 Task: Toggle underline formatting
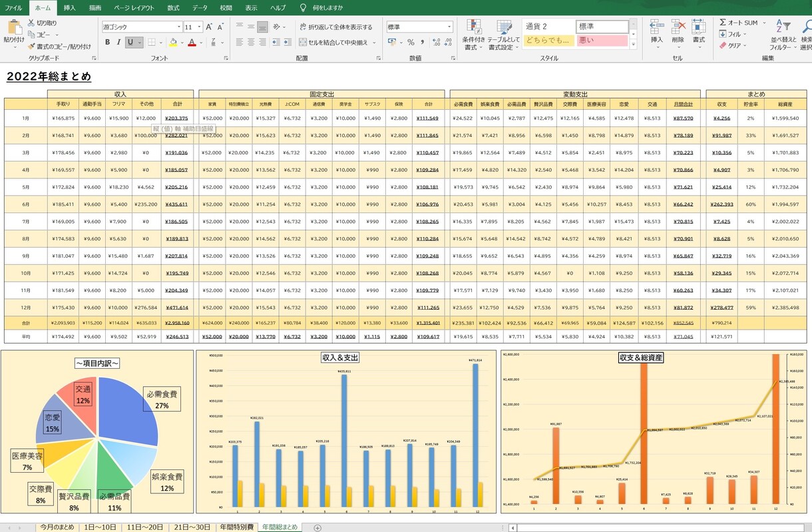point(130,42)
